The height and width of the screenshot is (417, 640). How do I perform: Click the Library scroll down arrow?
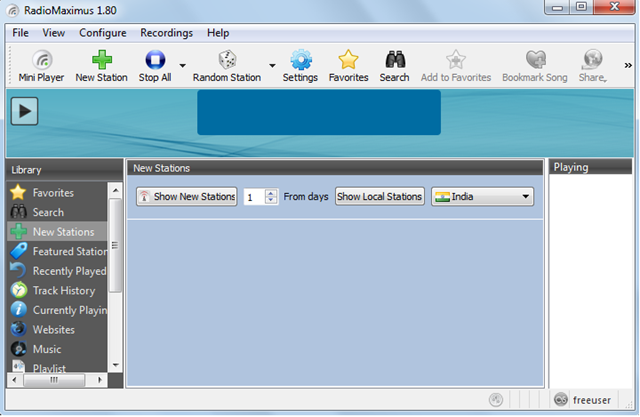click(x=116, y=365)
